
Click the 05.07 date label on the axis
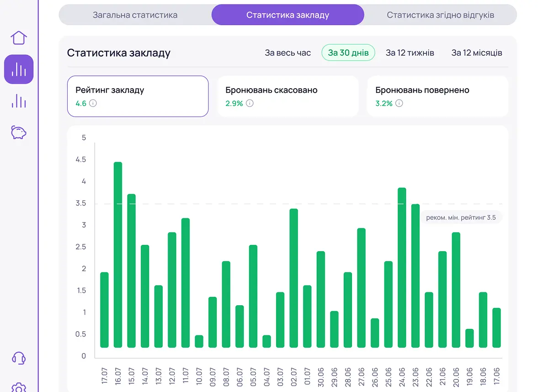[x=253, y=377]
